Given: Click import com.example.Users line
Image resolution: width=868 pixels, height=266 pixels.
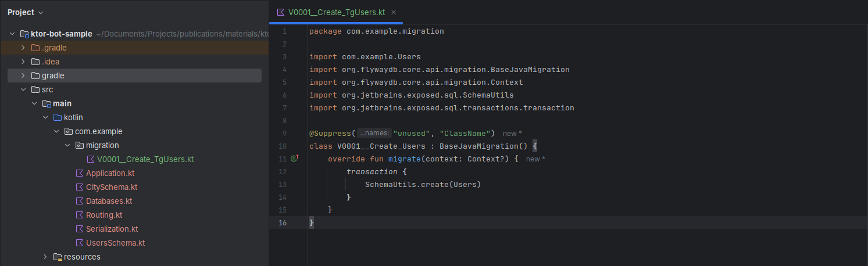Looking at the screenshot, I should point(365,57).
